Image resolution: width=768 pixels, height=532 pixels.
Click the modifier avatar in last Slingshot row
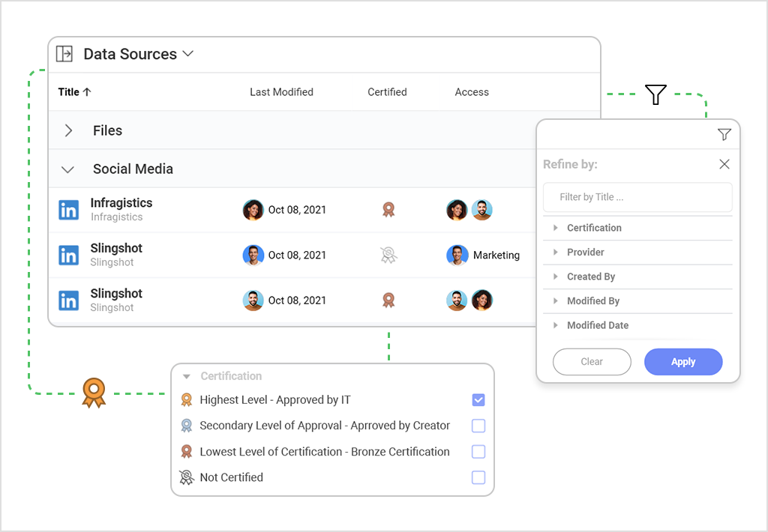[x=253, y=300]
